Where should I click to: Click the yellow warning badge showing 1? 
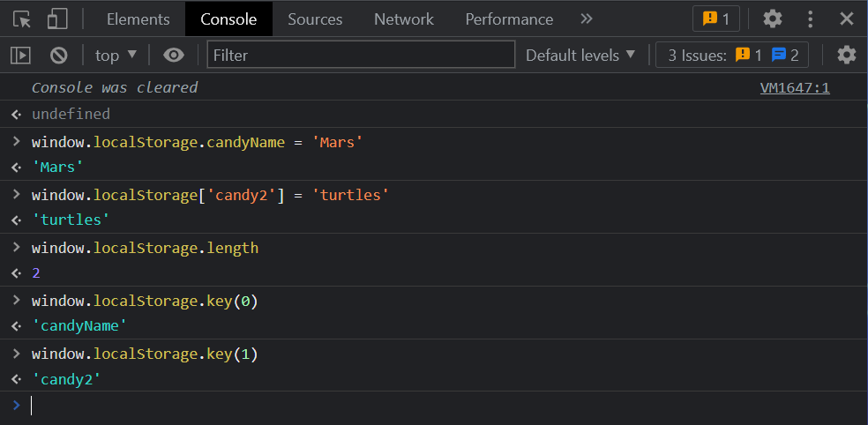click(x=716, y=19)
